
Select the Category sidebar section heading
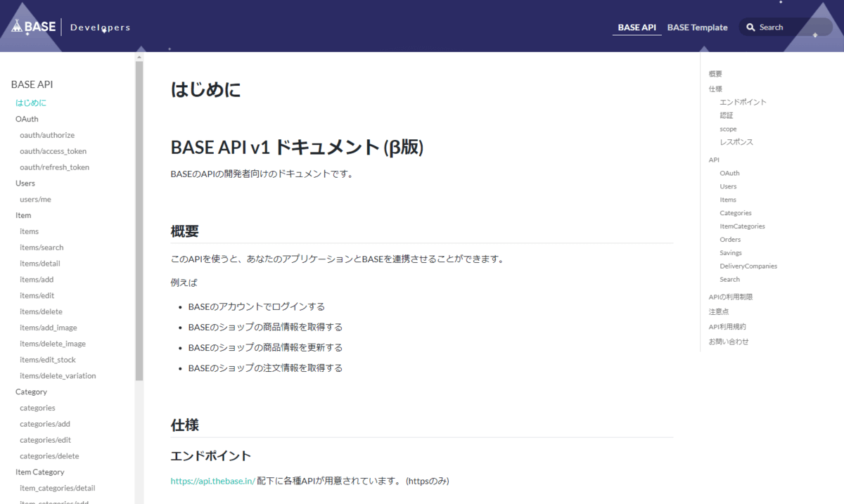coord(32,392)
